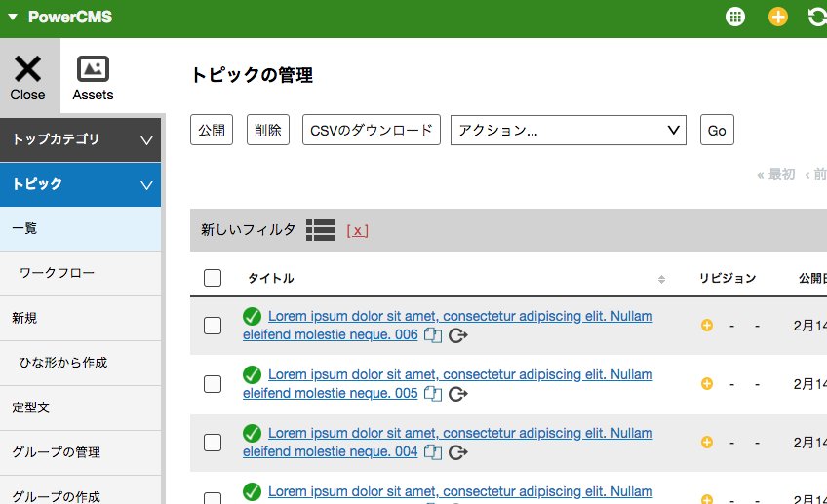The height and width of the screenshot is (504, 827).
Task: Click the 削除 button
Action: coord(268,130)
